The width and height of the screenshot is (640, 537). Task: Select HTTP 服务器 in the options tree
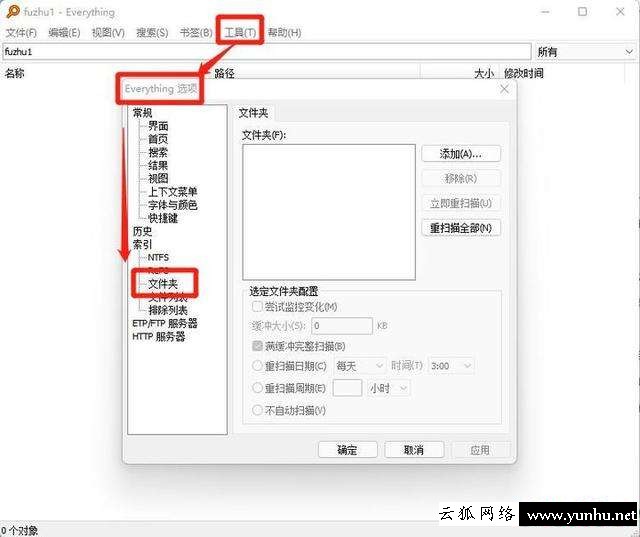(x=159, y=336)
